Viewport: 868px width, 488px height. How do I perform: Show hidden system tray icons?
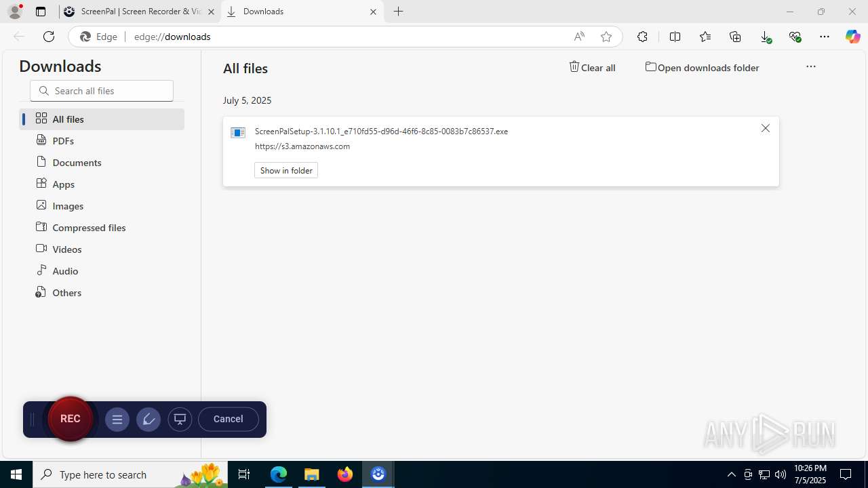click(732, 474)
